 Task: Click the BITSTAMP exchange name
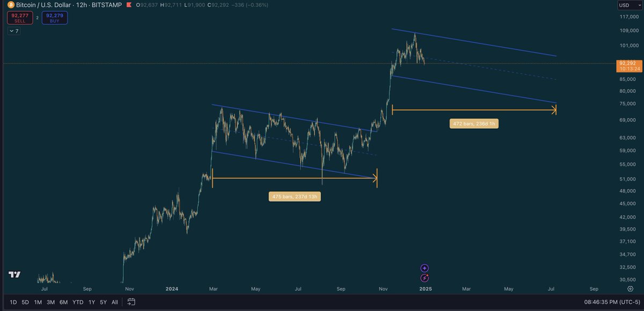click(106, 5)
